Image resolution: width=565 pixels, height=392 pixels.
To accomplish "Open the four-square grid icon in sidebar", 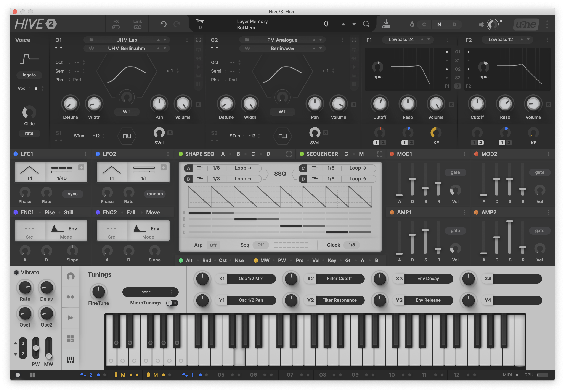I will pyautogui.click(x=70, y=339).
